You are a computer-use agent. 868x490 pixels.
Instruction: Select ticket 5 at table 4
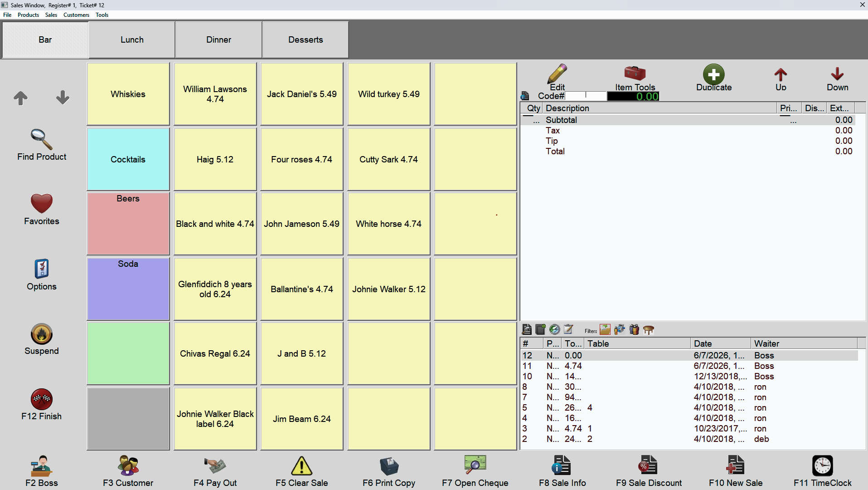pyautogui.click(x=689, y=407)
